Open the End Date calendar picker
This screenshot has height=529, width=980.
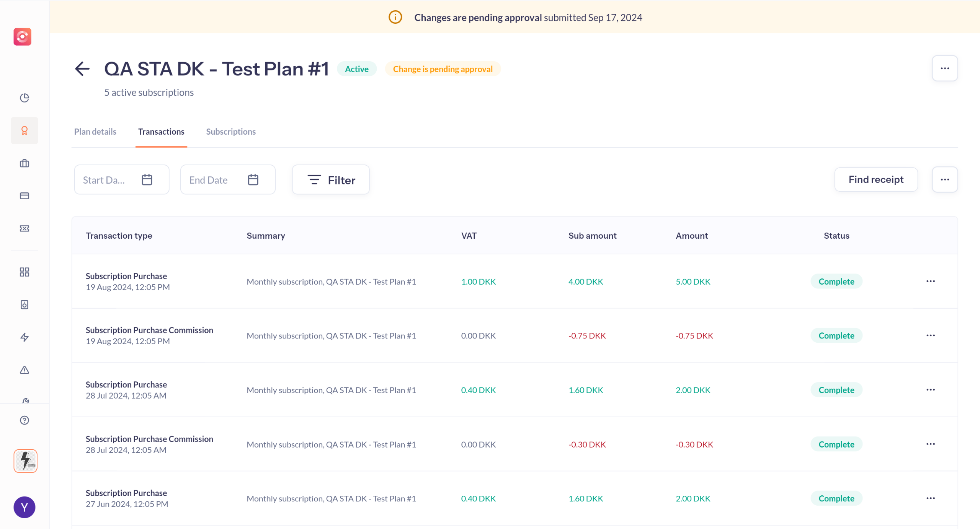click(253, 180)
